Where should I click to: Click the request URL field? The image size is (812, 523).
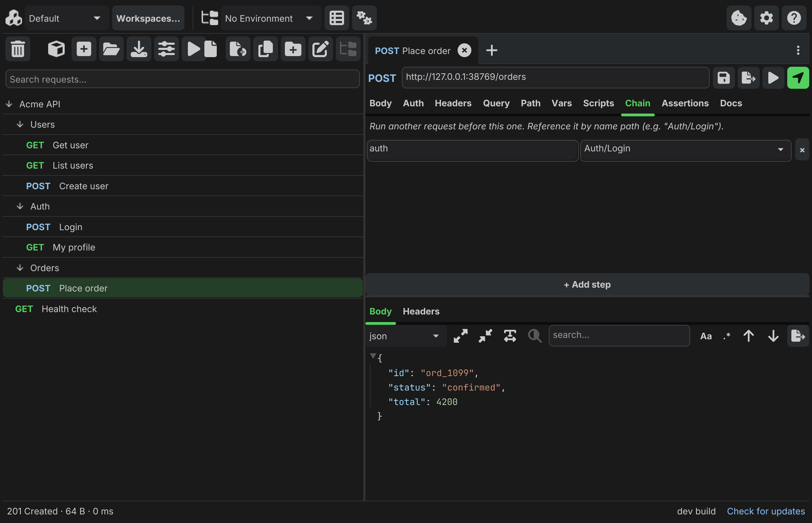555,78
